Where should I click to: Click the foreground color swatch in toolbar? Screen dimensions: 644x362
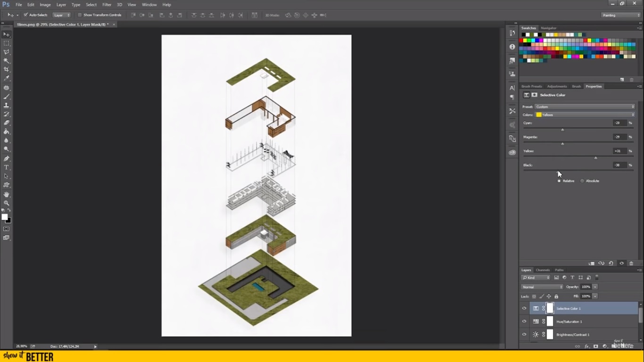pos(4,216)
